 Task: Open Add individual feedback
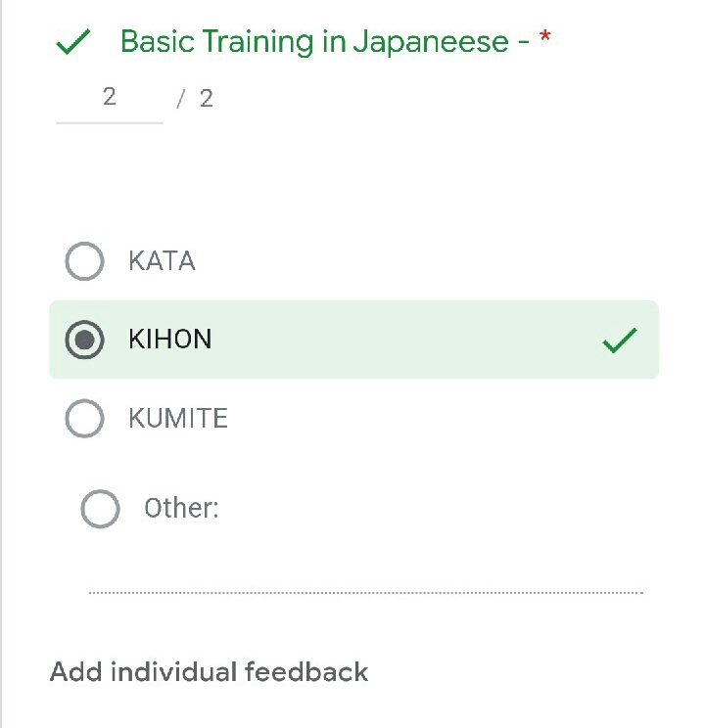coord(209,672)
